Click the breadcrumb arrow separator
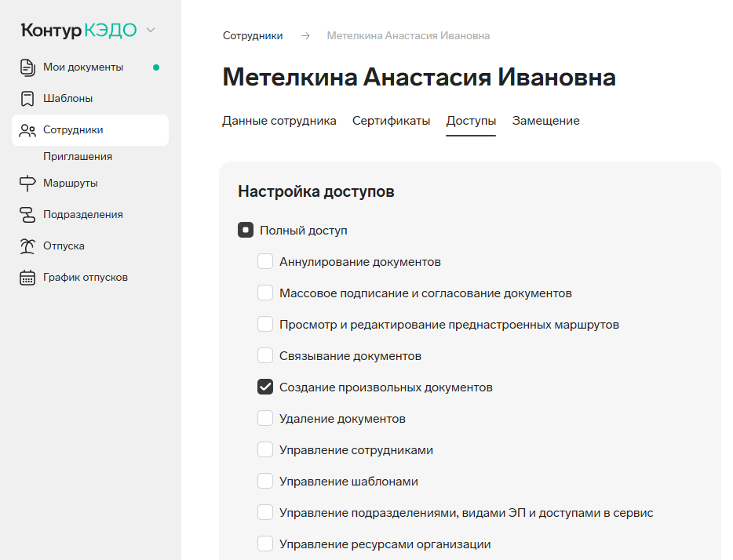This screenshot has height=560, width=733. pos(305,36)
